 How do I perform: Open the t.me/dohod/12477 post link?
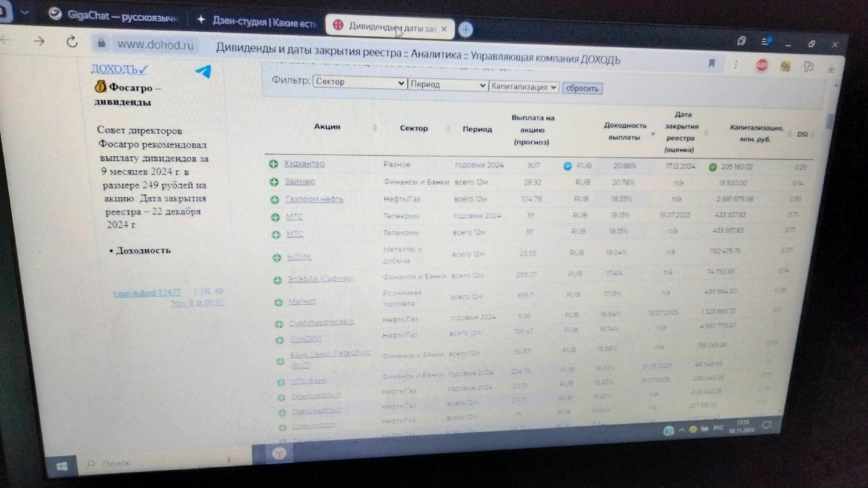click(147, 292)
